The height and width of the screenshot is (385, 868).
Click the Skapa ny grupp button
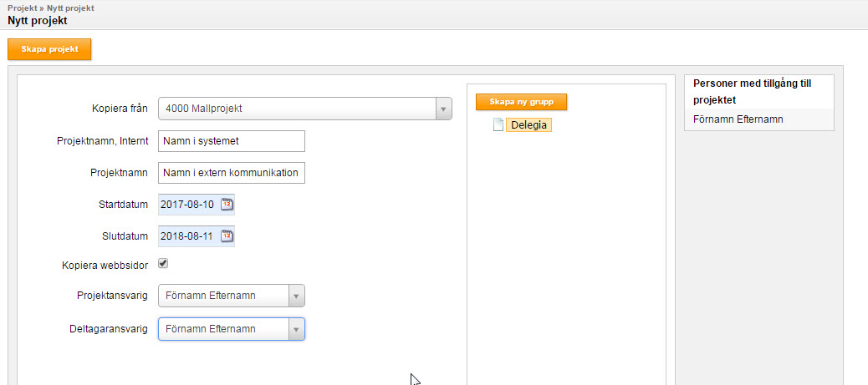(x=522, y=103)
